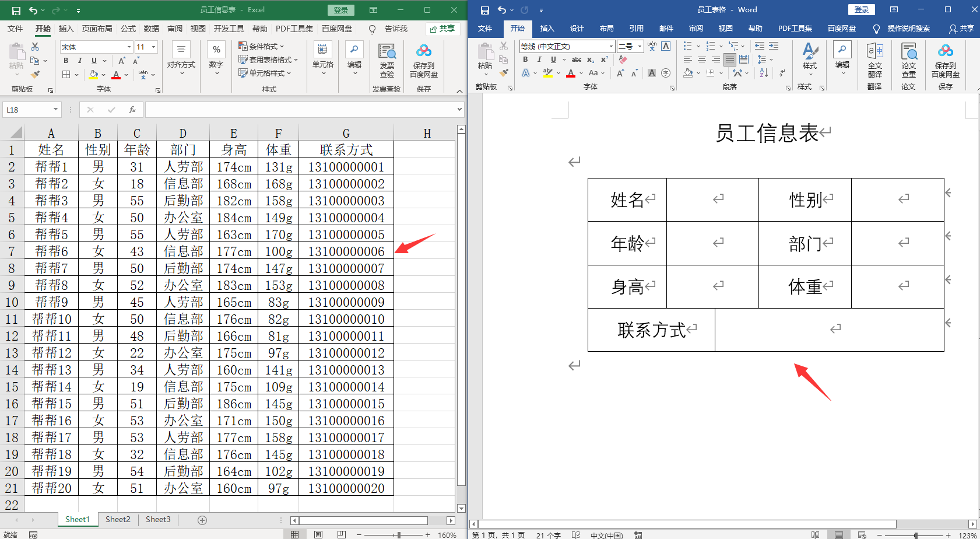Open invoice check (发票查验) in Excel
Image resolution: width=980 pixels, height=539 pixels.
[387, 60]
